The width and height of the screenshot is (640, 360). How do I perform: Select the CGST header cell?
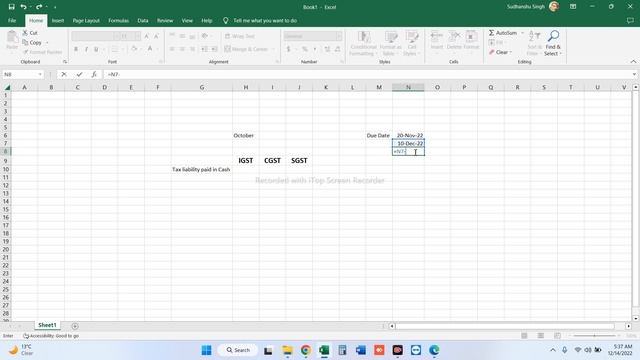272,160
